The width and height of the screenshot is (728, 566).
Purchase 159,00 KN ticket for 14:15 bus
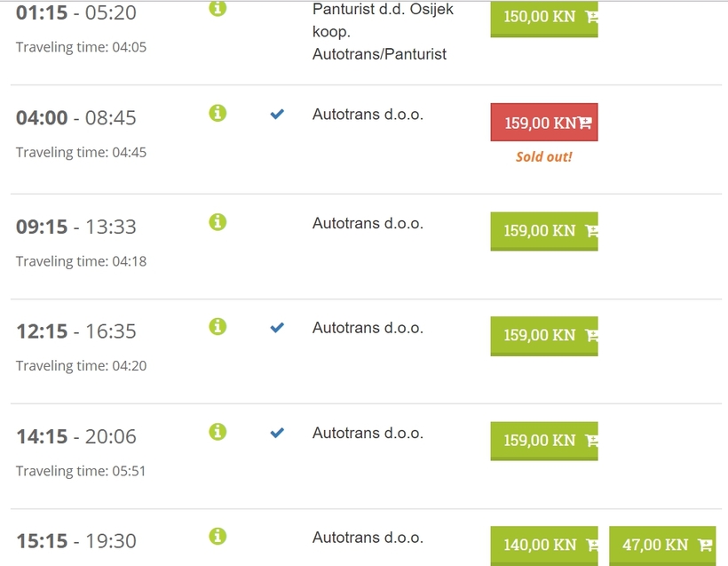click(x=544, y=441)
